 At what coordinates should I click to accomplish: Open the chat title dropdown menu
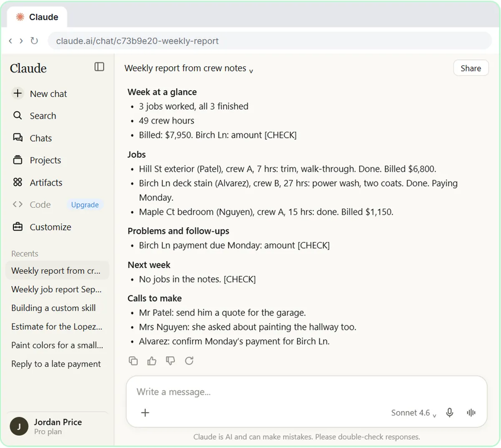pos(189,68)
